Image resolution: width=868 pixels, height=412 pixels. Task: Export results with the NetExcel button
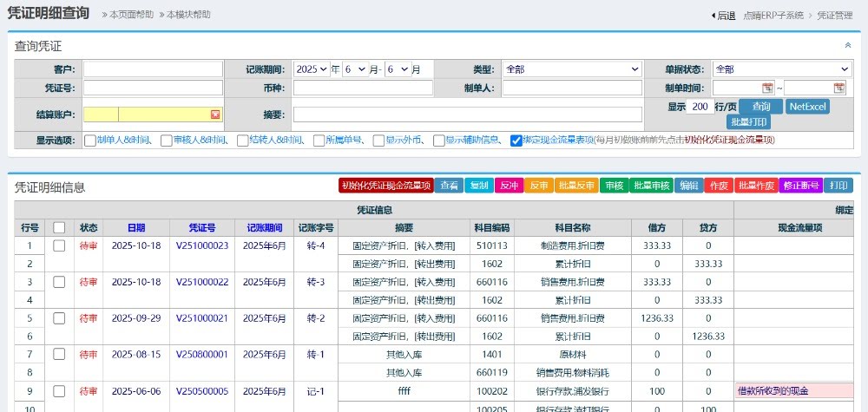(x=807, y=107)
